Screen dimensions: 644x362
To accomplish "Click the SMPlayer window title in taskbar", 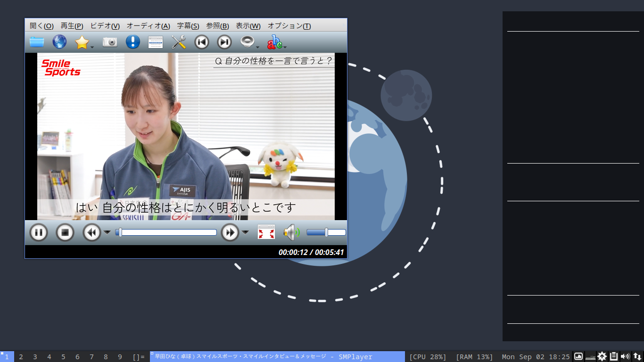I will [x=277, y=357].
